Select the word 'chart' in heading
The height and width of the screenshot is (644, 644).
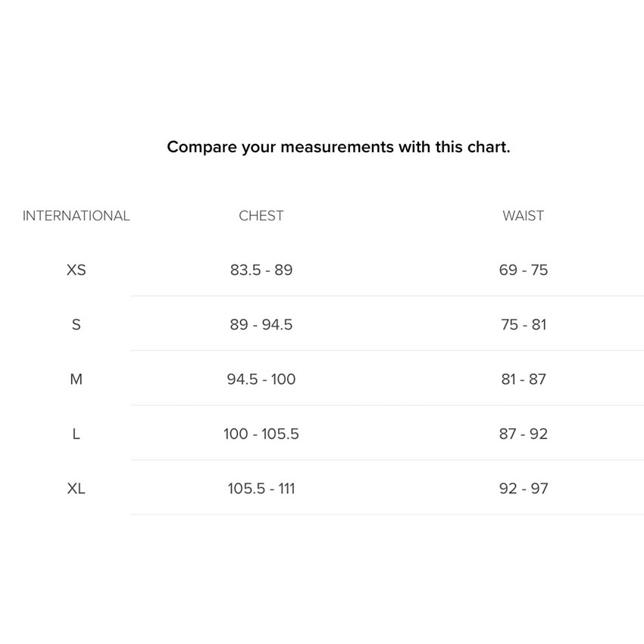click(486, 147)
